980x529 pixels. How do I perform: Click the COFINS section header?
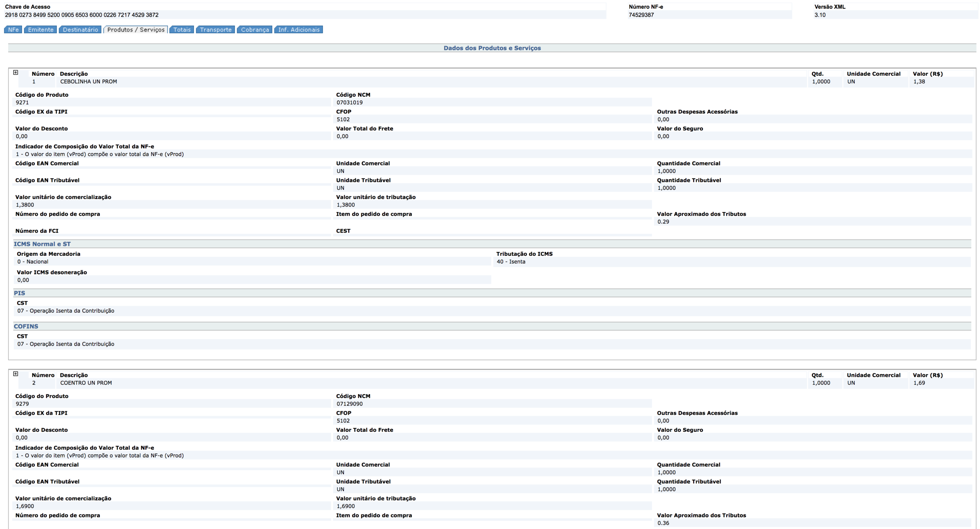[26, 326]
